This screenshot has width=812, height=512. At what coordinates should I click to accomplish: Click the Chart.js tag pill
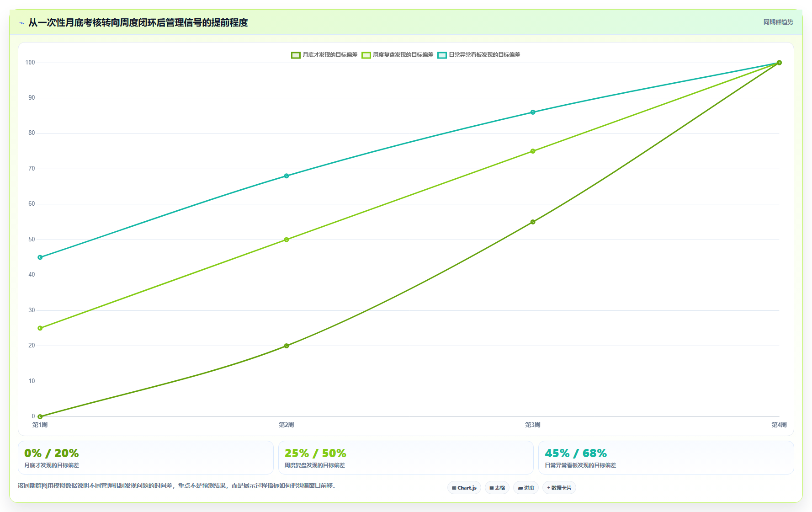coord(464,488)
